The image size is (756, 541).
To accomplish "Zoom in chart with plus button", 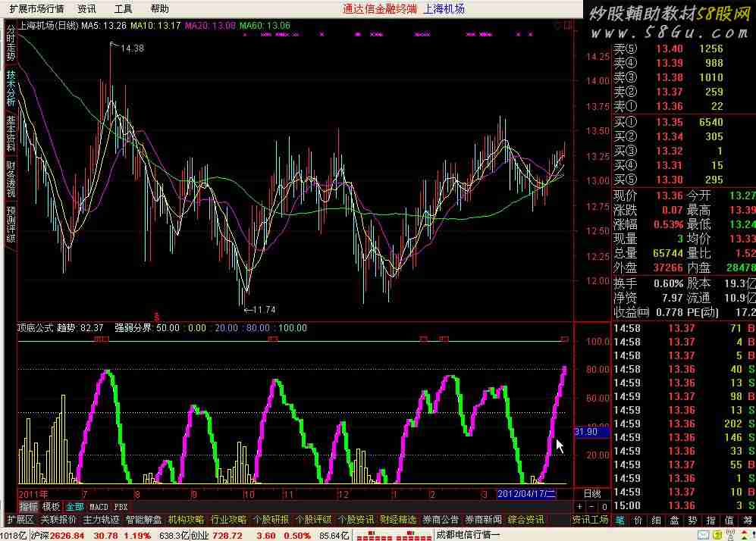I will tap(579, 507).
